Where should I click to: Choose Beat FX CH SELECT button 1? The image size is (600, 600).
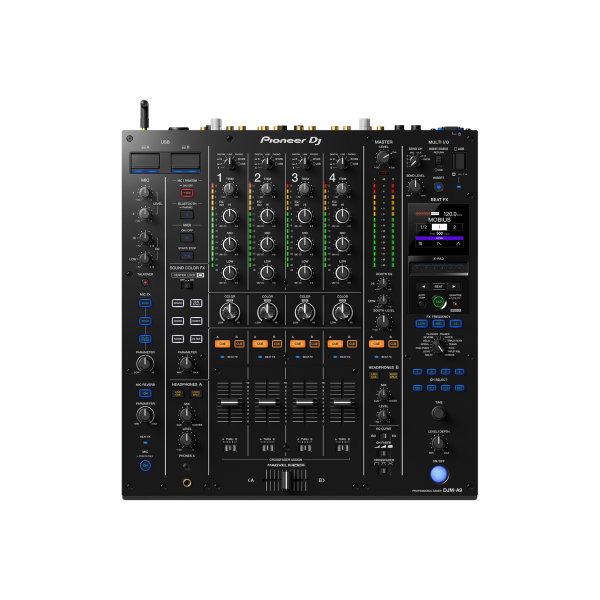417,372
